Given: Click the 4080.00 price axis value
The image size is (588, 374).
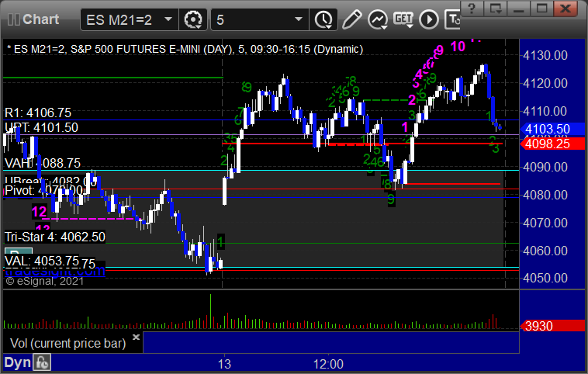Looking at the screenshot, I should click(x=545, y=195).
